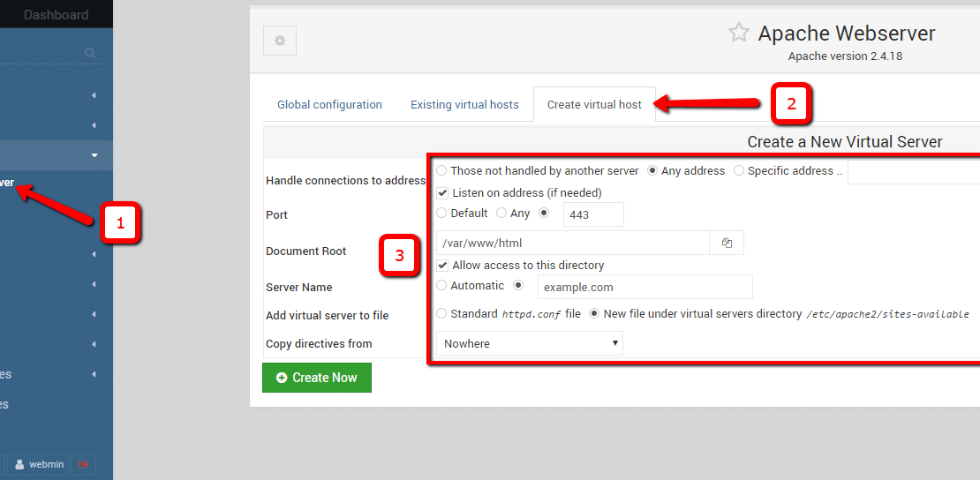Choose Standard httpd.conf file option
Screen dimensions: 980x480
[441, 314]
